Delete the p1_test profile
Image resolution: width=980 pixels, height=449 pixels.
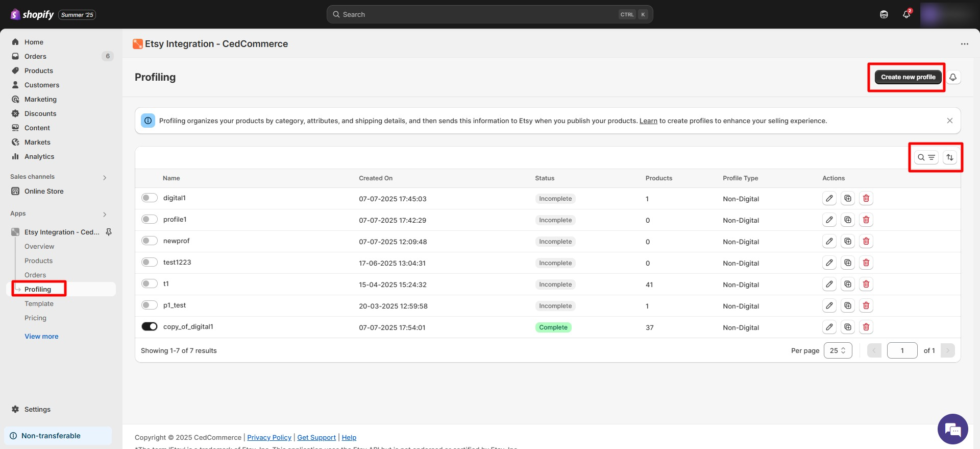tap(866, 305)
